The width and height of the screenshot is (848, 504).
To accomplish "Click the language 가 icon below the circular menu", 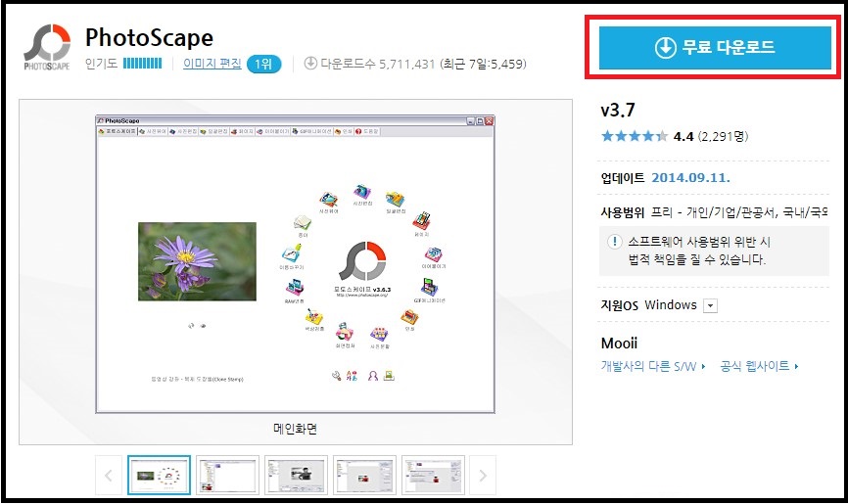I will pos(352,375).
